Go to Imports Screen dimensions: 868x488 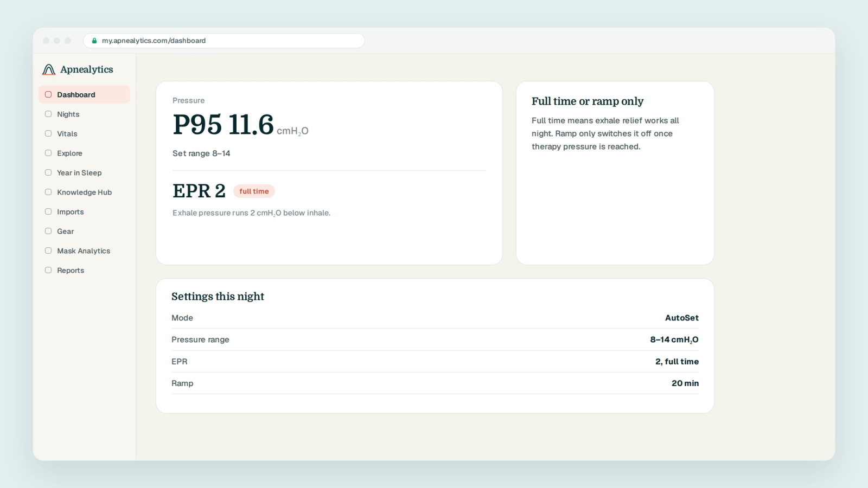[x=84, y=211]
